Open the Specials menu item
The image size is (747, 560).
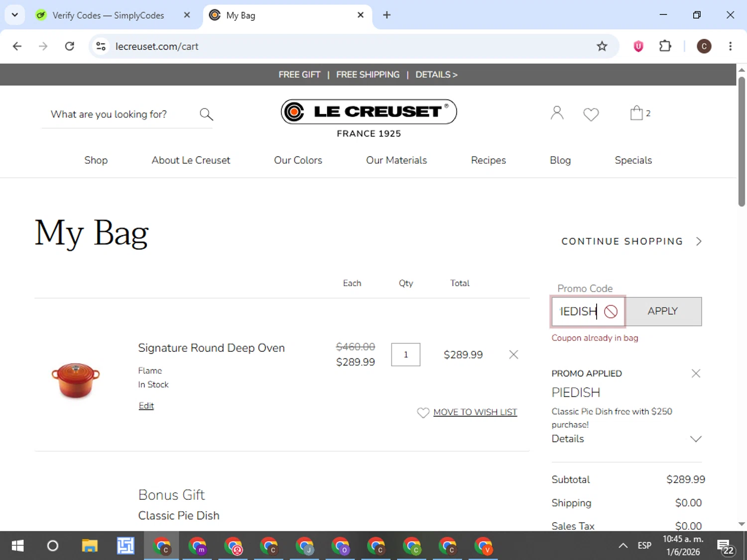[633, 160]
